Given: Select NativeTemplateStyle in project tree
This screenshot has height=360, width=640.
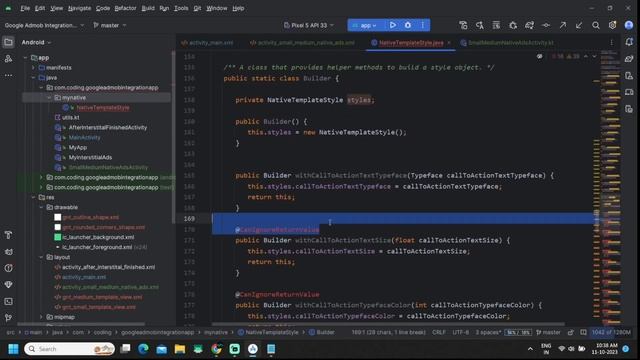Looking at the screenshot, I should 103,108.
